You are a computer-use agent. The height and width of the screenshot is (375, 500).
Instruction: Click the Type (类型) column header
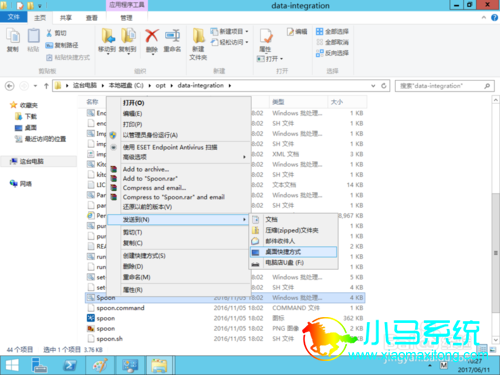298,102
